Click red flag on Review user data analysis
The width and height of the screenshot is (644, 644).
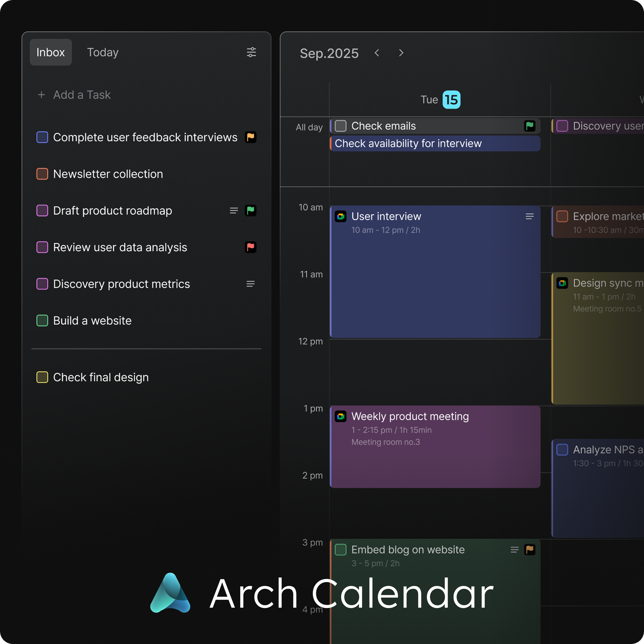[x=251, y=247]
